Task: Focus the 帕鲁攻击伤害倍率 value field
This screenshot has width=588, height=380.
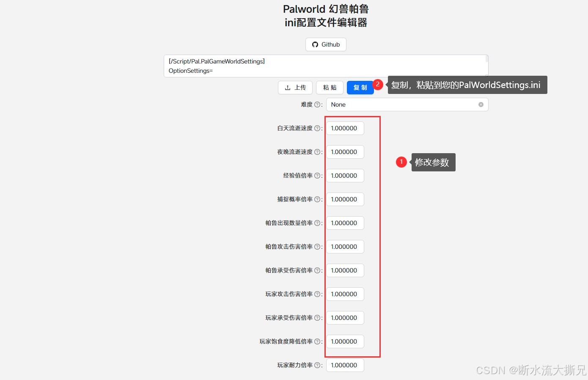Action: (345, 247)
